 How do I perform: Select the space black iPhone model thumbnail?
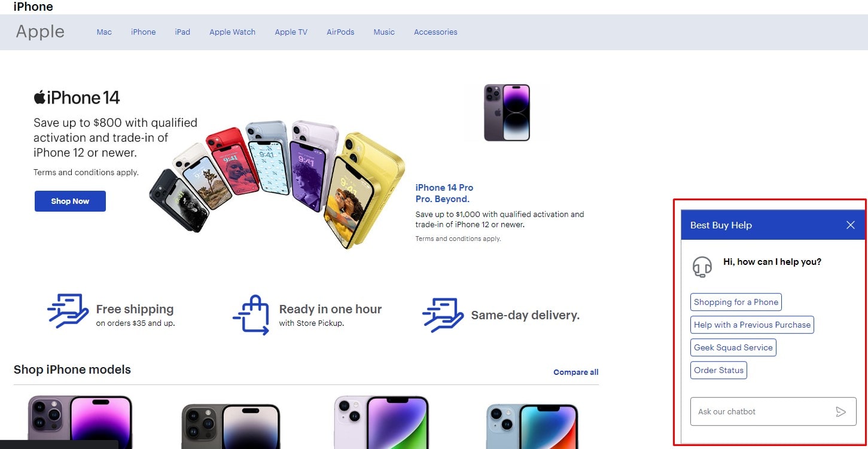click(231, 426)
